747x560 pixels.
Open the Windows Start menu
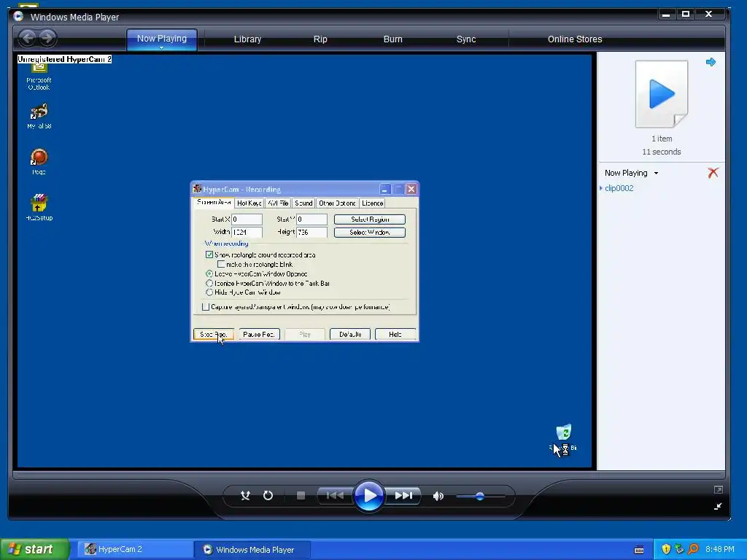(x=34, y=549)
